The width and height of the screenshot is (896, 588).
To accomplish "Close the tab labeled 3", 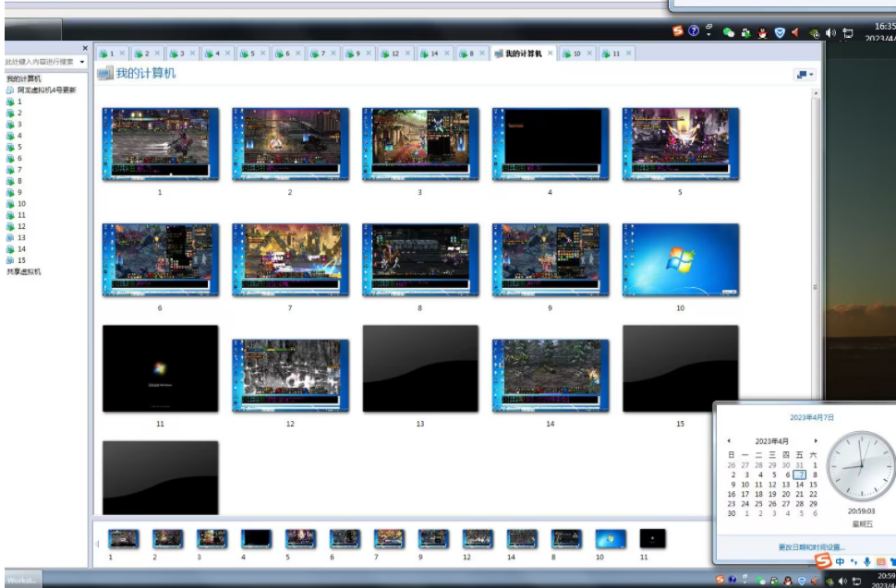I will click(x=192, y=54).
